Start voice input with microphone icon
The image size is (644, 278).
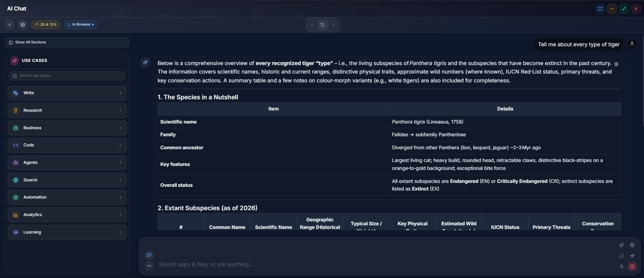(621, 267)
